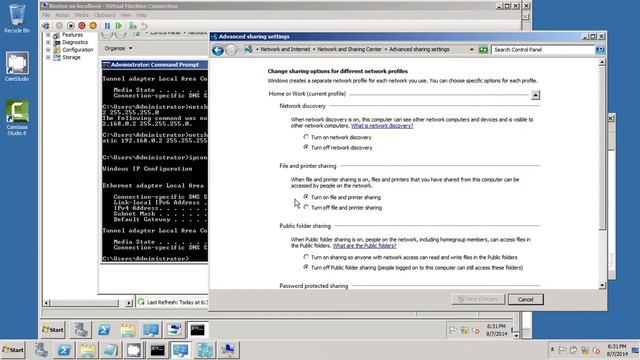Open 'What is network discovery?' link

382,126
